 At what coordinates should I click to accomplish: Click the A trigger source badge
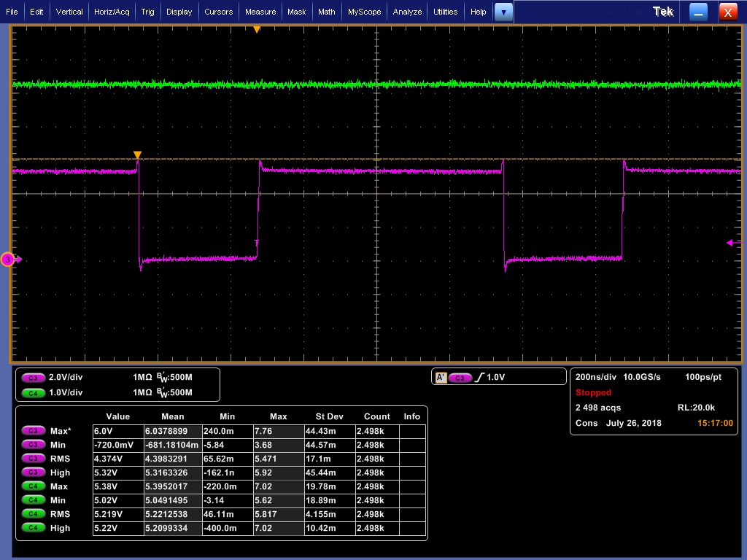[440, 378]
